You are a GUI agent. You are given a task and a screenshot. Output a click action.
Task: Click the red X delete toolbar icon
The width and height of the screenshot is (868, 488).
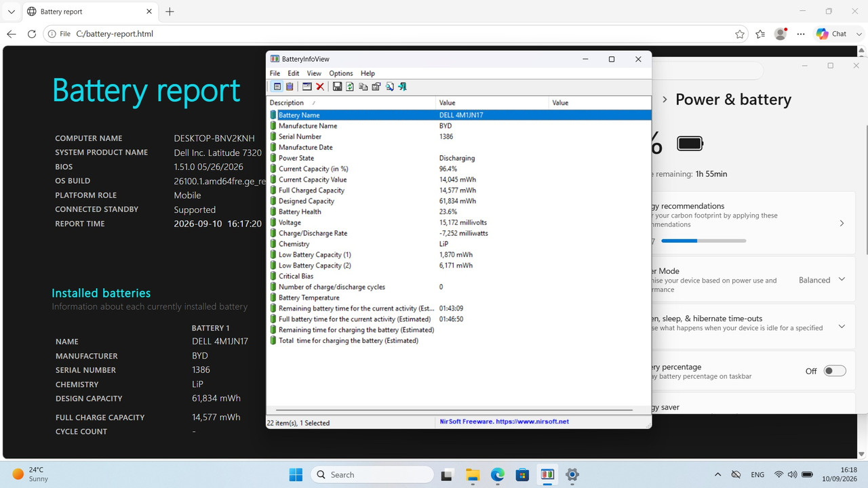click(320, 87)
